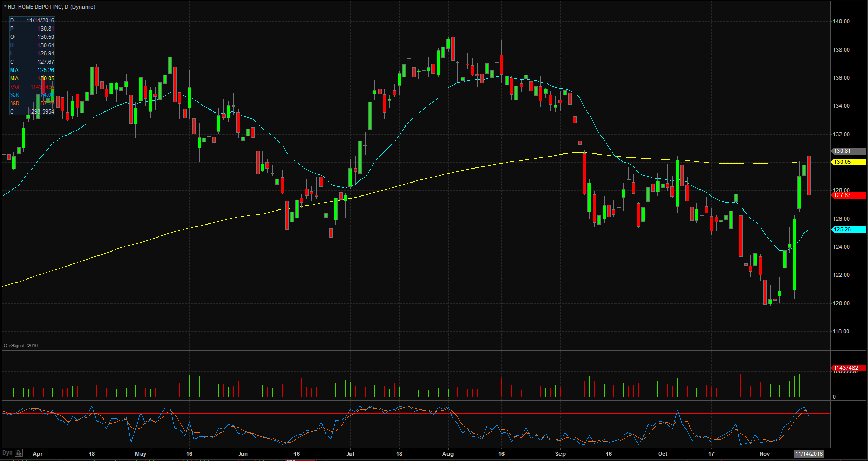Screen dimensions: 868x461
Task: Click the P 130.81 row in the data window
Action: (32, 29)
